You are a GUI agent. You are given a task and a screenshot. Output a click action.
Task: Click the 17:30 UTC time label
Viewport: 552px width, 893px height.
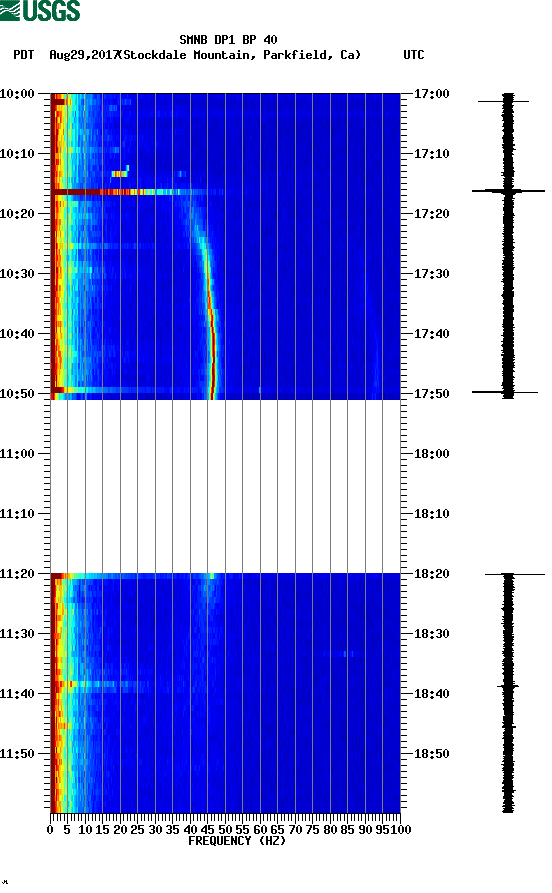431,273
